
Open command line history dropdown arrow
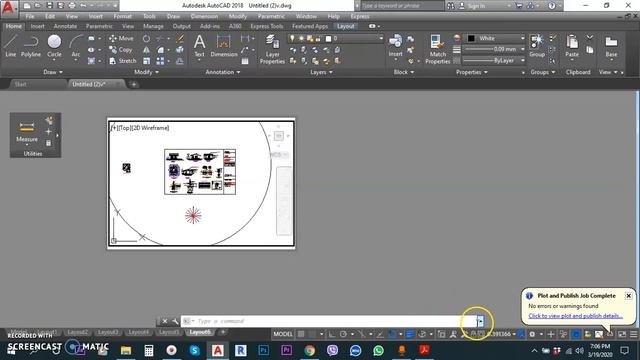(480, 321)
